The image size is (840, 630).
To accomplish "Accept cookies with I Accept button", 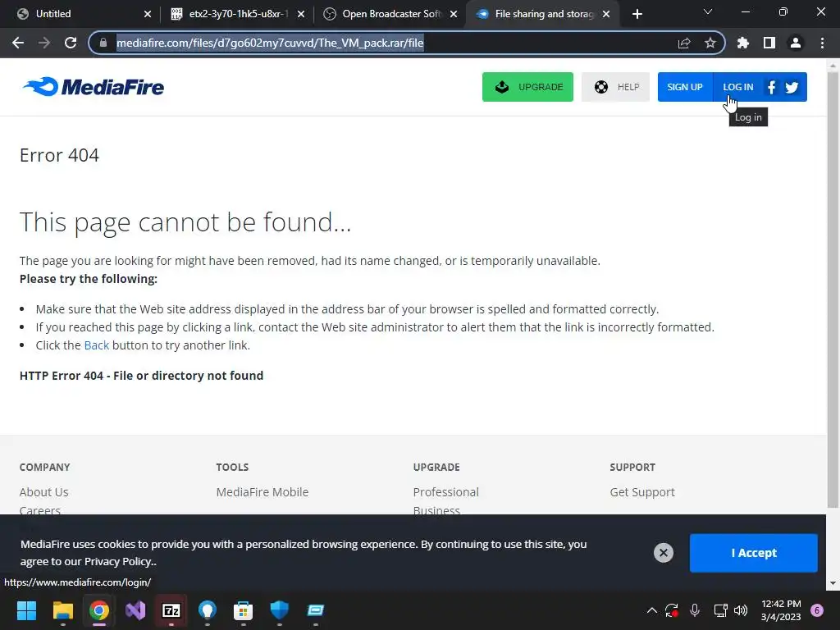I will point(753,552).
